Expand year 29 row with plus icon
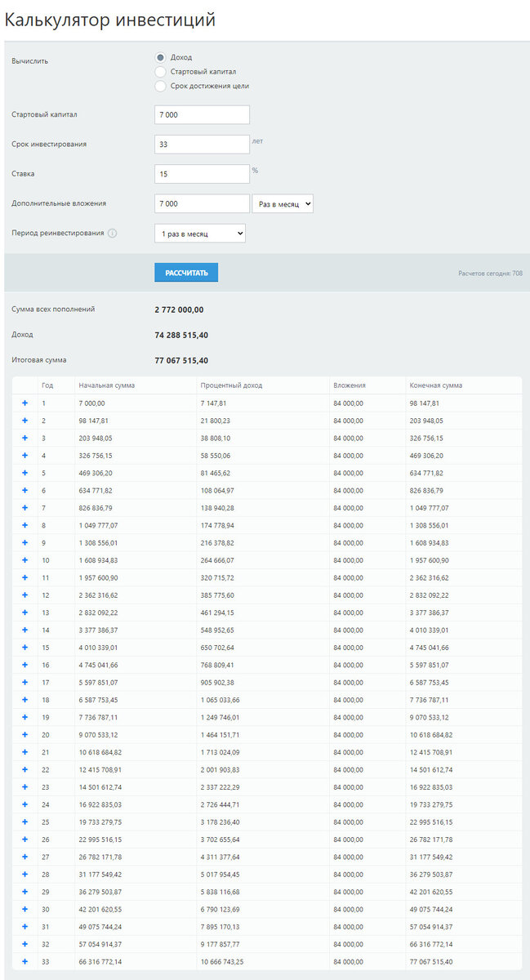The width and height of the screenshot is (530, 980). (24, 892)
